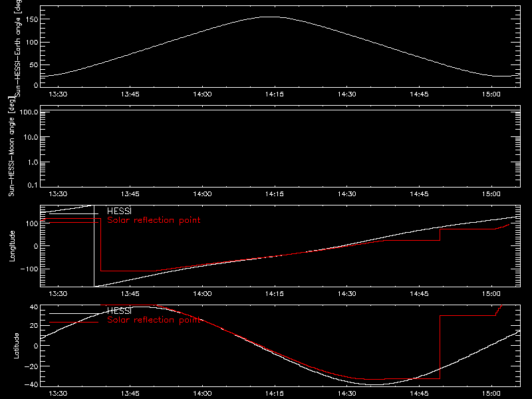Click the 10.0 tick on Moon angle axis

[30, 137]
